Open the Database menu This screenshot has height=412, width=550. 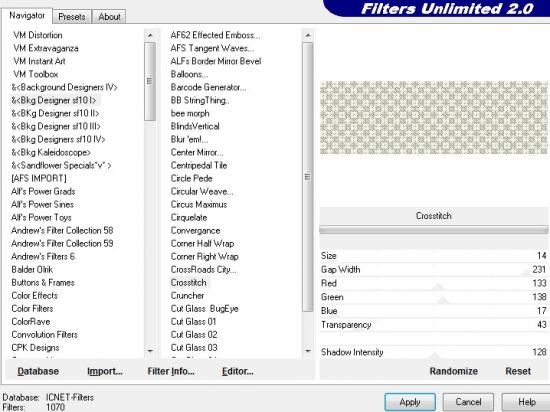(38, 371)
